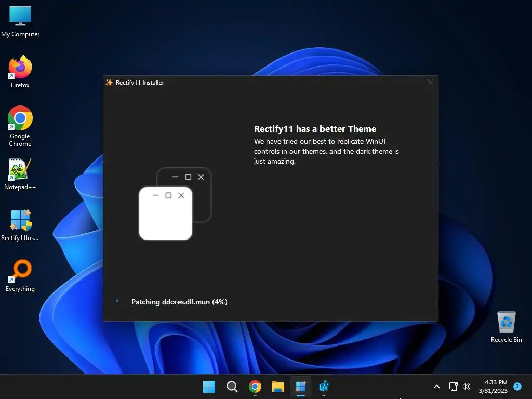
Task: Select the Recycle Bin icon
Action: [506, 326]
